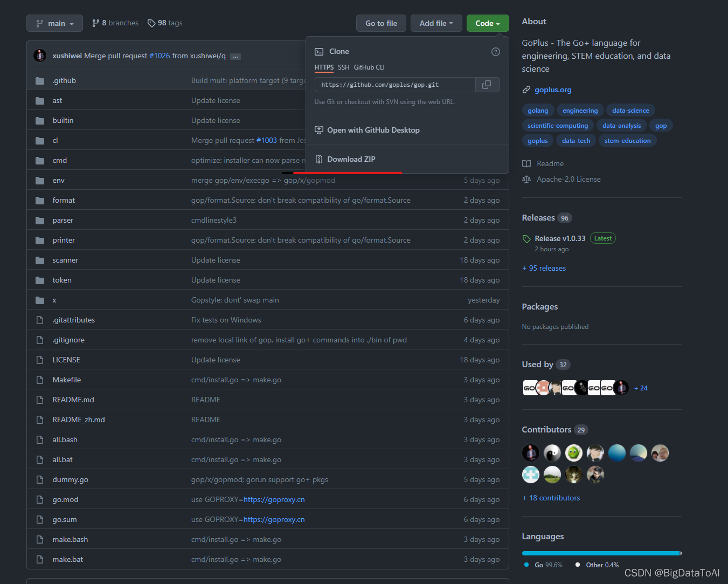This screenshot has height=584, width=728.
Task: Click the .github folder icon
Action: click(x=40, y=81)
